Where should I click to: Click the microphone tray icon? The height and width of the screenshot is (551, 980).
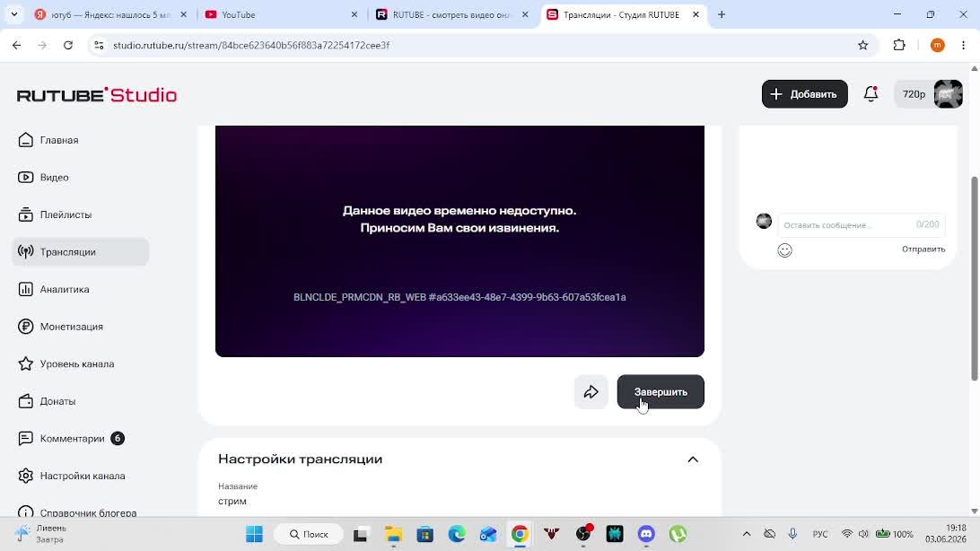tap(792, 534)
